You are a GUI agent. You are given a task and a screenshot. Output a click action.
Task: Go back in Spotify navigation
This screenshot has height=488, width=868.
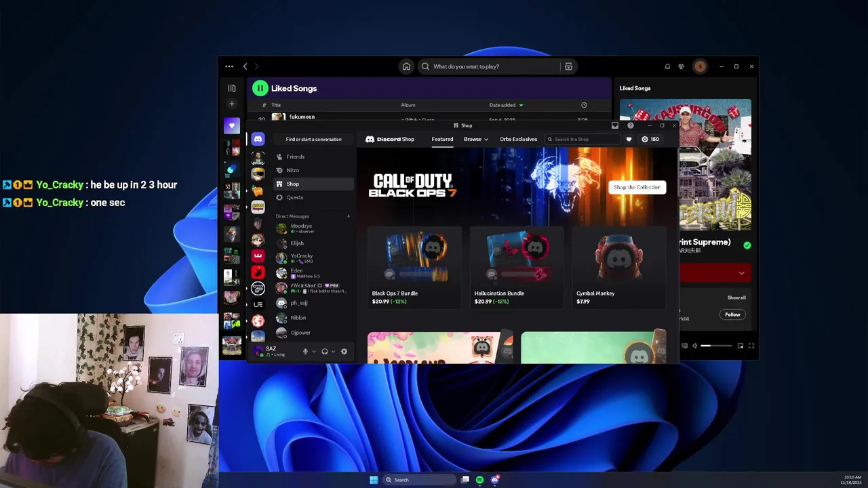(245, 66)
